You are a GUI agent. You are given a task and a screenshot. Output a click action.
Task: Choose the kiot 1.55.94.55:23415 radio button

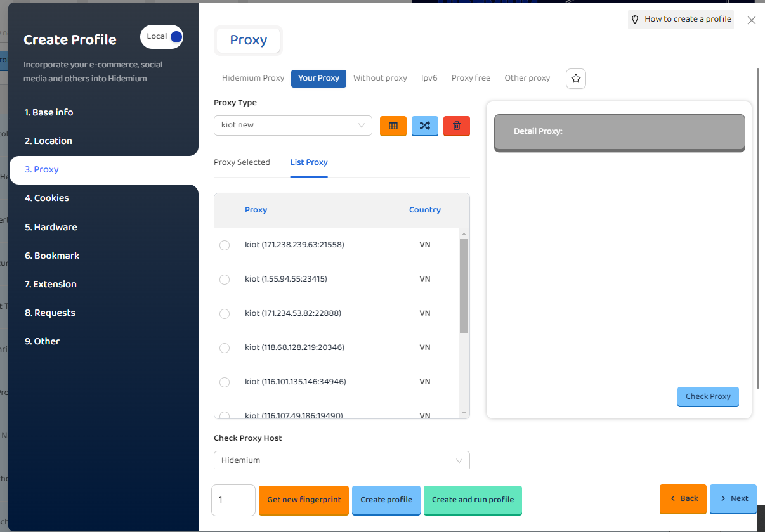coord(225,280)
